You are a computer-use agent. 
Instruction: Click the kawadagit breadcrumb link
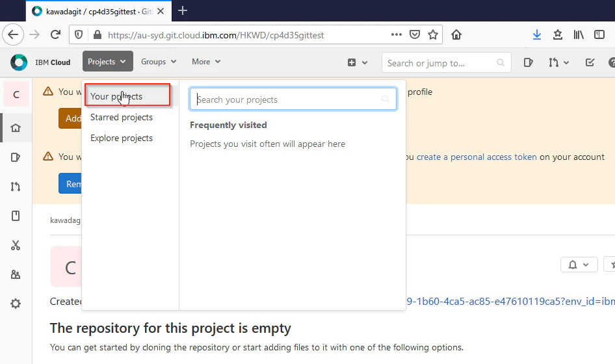coord(66,220)
